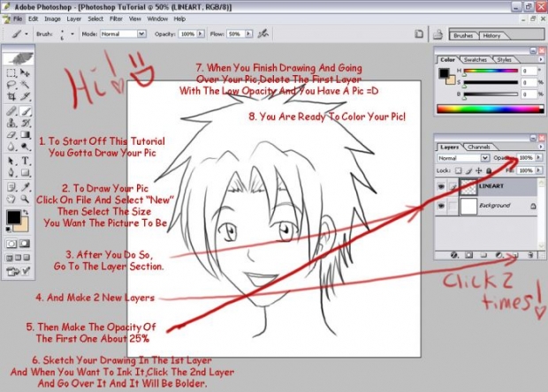The image size is (548, 392).
Task: Open the File menu
Action: click(18, 19)
